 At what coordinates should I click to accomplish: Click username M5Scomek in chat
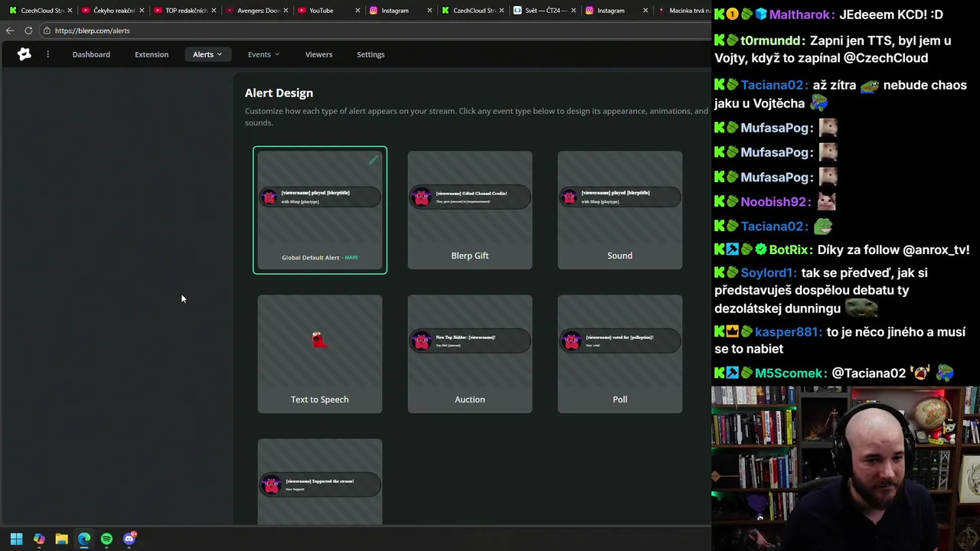790,373
